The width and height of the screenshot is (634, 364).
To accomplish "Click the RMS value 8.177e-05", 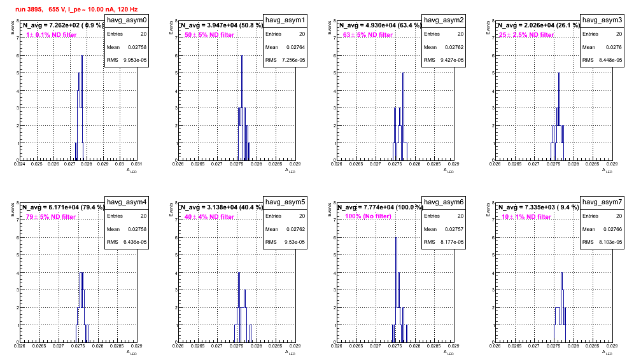I will click(x=452, y=242).
